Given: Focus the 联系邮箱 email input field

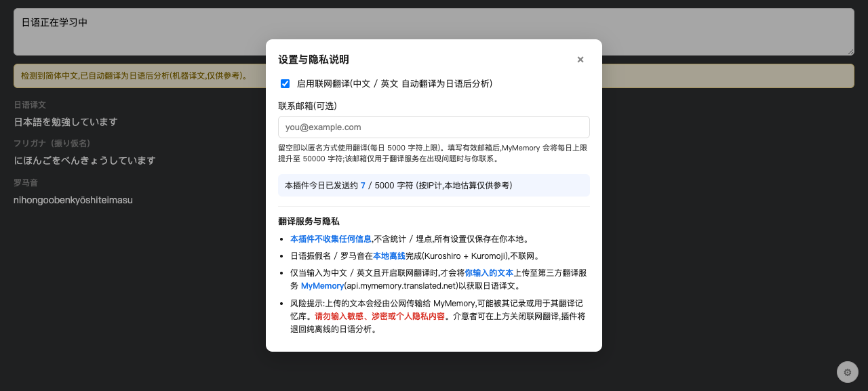Looking at the screenshot, I should pos(434,127).
